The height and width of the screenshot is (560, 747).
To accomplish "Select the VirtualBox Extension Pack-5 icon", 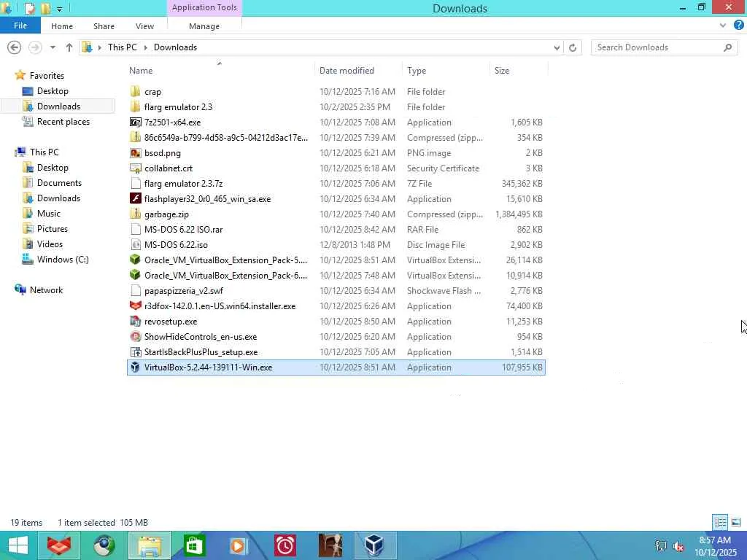I will coord(135,260).
